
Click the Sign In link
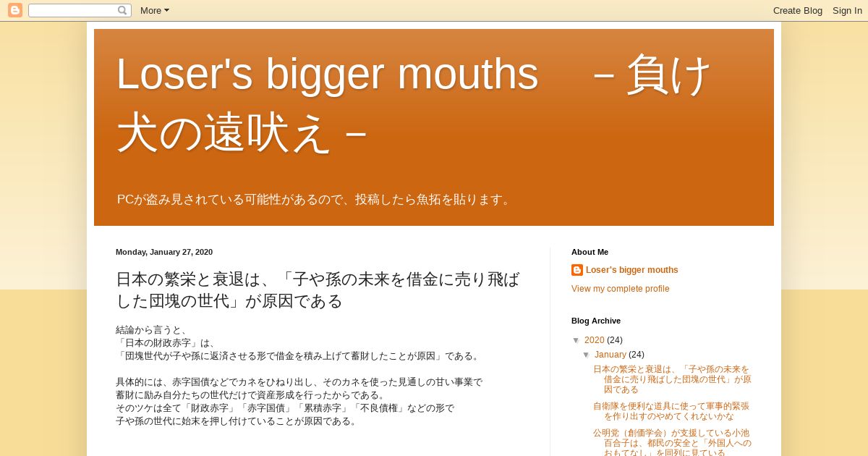(x=847, y=10)
